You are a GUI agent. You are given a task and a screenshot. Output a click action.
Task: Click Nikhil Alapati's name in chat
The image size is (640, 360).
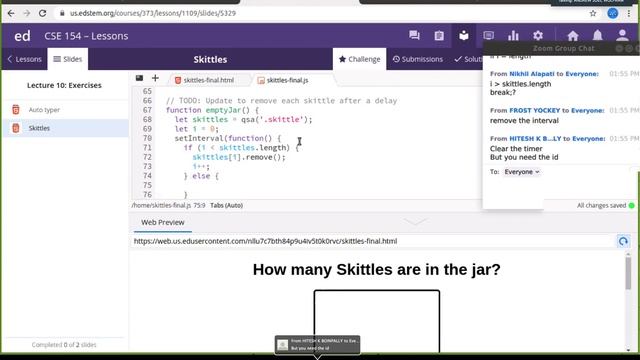tap(531, 74)
